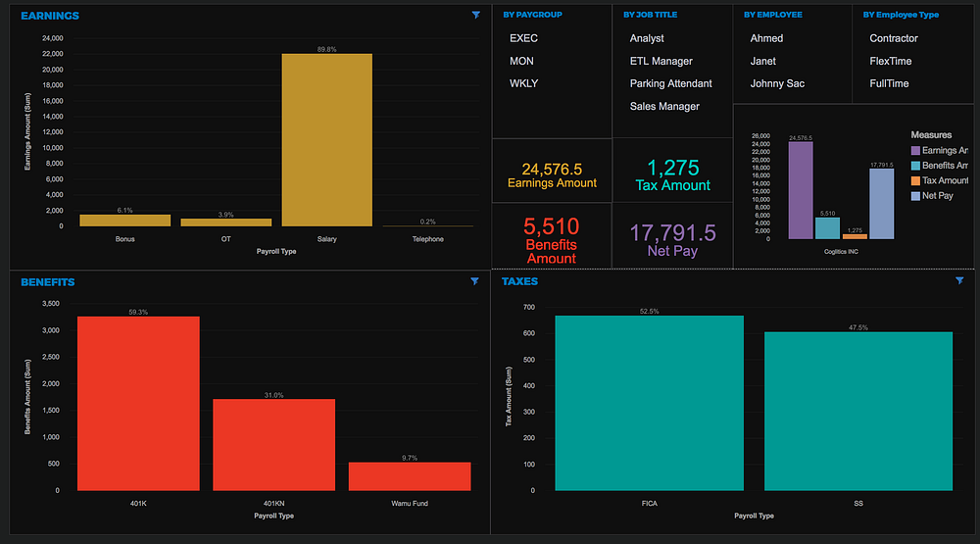This screenshot has width=980, height=544.
Task: Click the Wamu Fund benefits bar
Action: (x=409, y=475)
